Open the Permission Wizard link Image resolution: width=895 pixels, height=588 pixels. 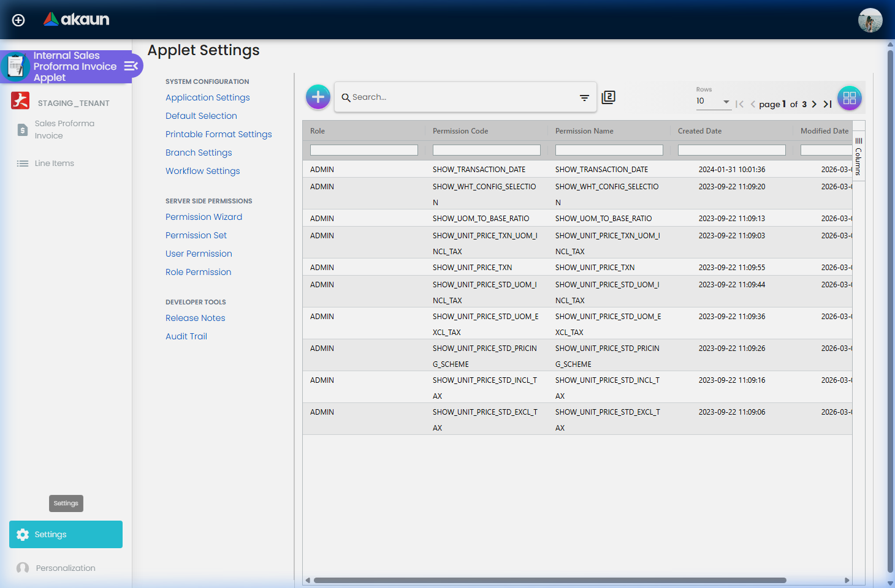204,217
